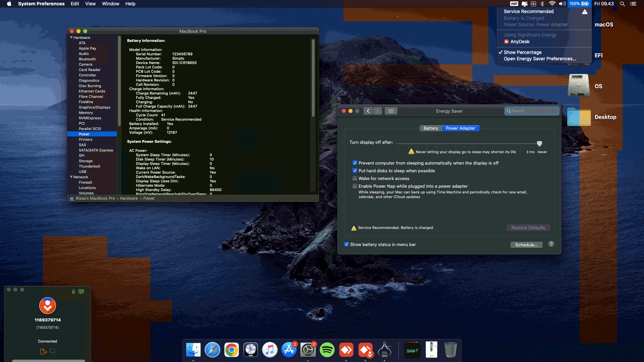Click Show All grid icon in Energy Saver

pos(391,111)
